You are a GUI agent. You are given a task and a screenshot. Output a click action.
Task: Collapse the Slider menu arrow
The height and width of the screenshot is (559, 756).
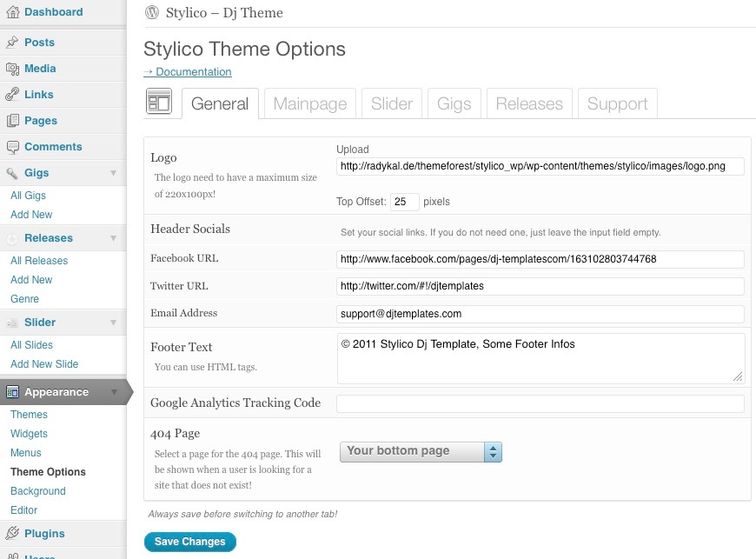click(x=113, y=323)
